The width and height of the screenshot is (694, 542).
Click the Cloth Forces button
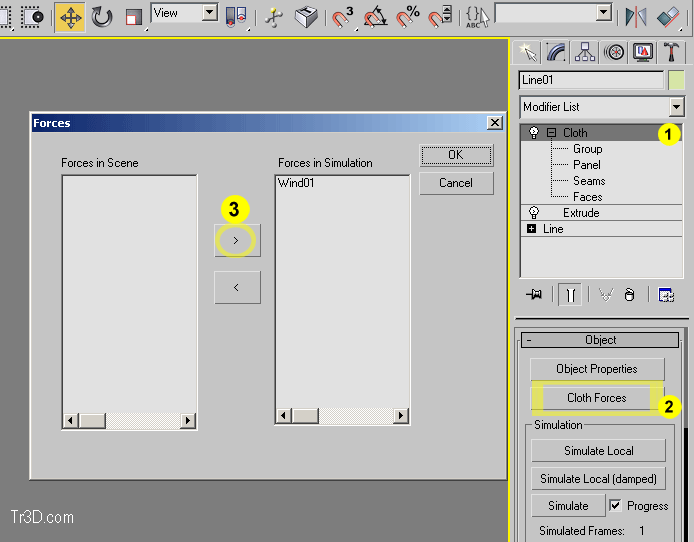[596, 398]
